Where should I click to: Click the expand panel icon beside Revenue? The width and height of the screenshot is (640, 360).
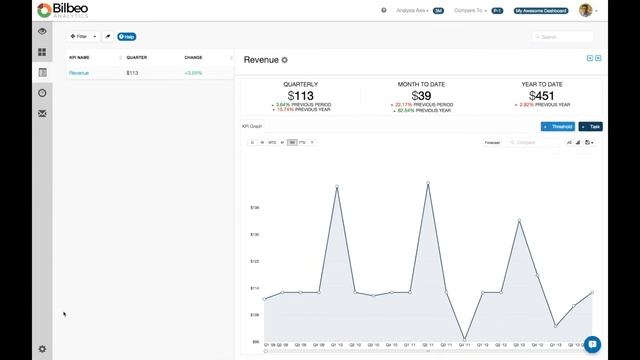(x=590, y=58)
